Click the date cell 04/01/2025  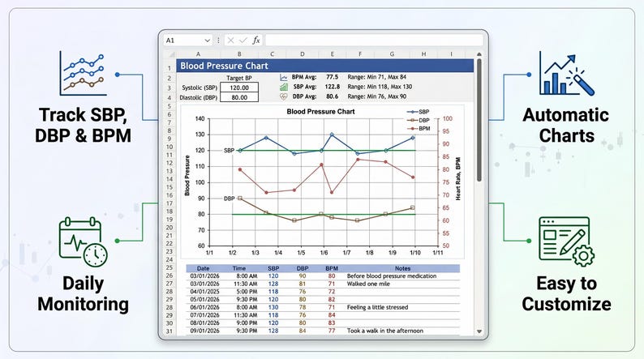pyautogui.click(x=204, y=291)
